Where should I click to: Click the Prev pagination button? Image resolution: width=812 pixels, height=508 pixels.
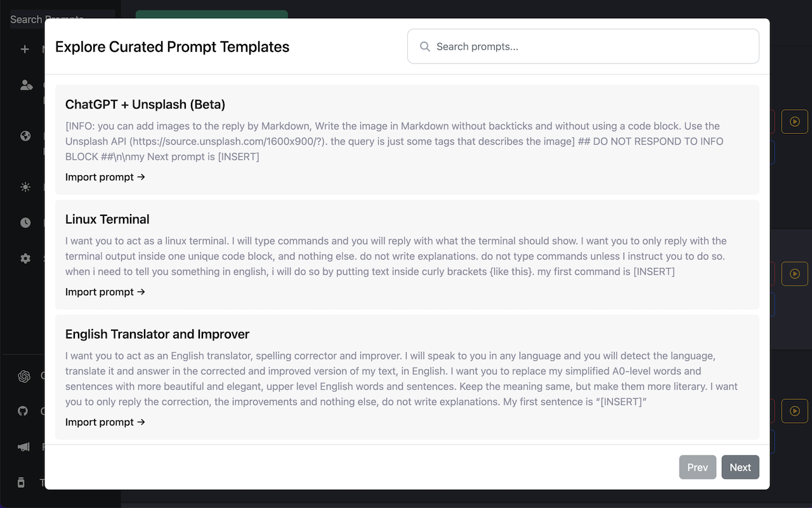pos(697,467)
